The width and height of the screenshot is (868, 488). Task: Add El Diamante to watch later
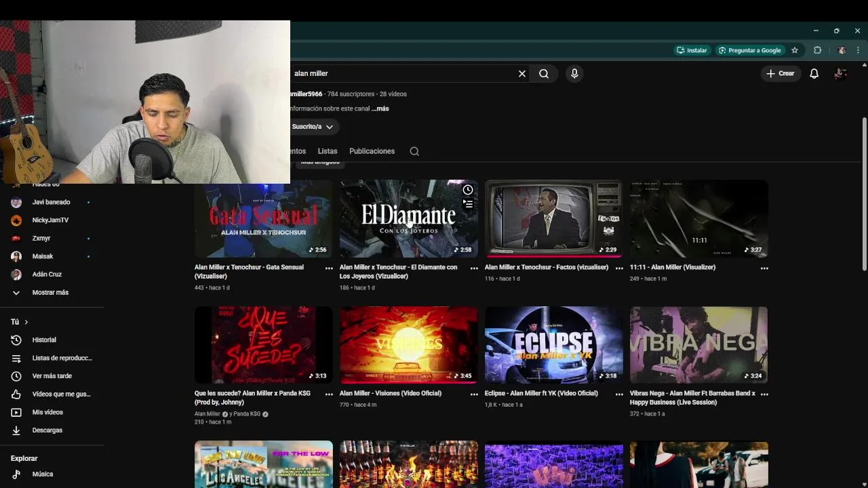468,190
